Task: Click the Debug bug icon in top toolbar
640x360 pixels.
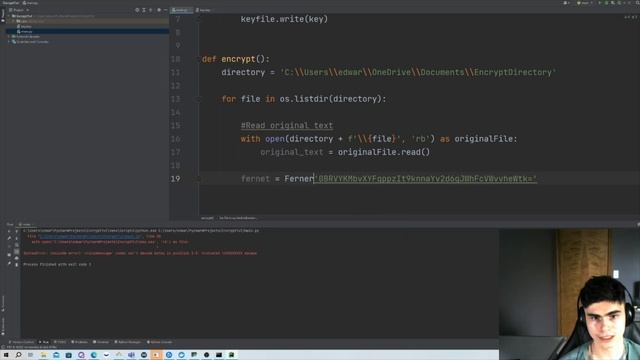Action: [606, 3]
